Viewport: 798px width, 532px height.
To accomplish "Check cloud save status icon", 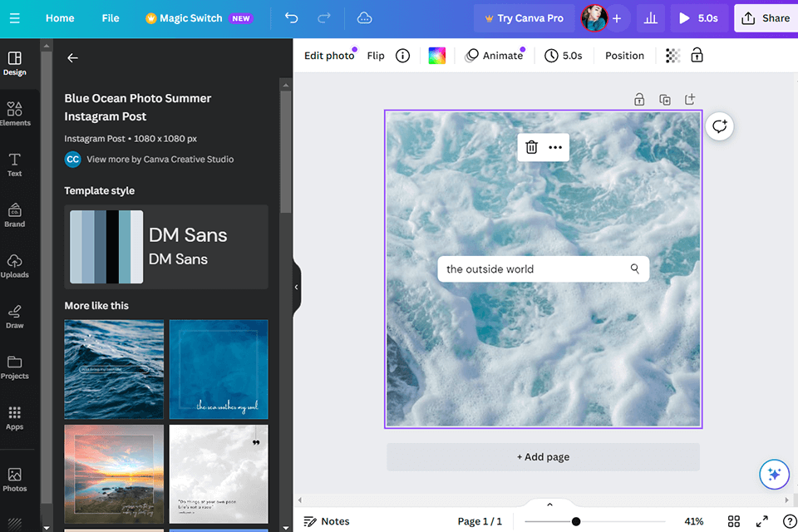I will click(364, 18).
